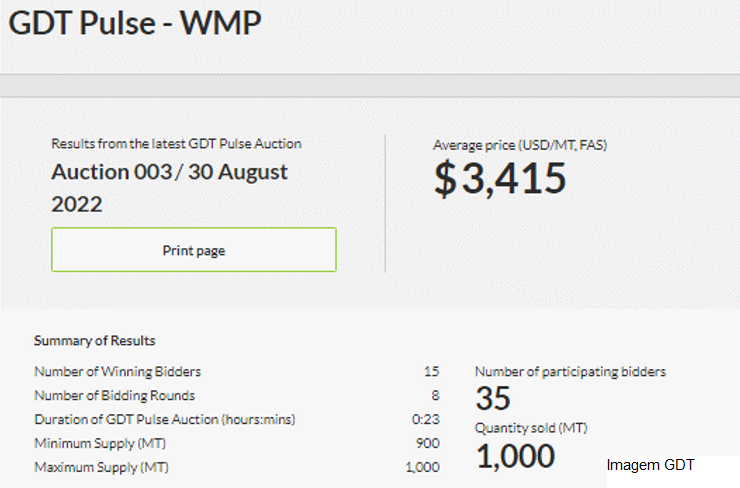The width and height of the screenshot is (740, 488).
Task: Click 'Results from the latest GDT Pulse Auction'
Action: (177, 143)
